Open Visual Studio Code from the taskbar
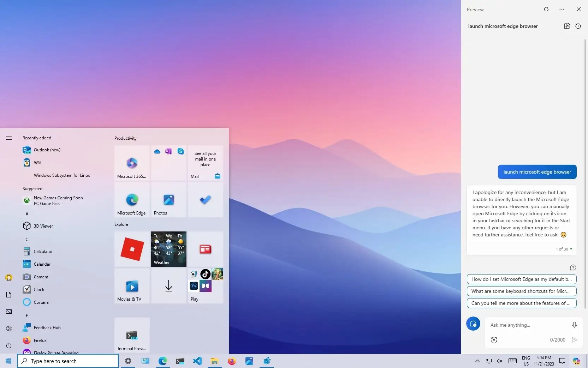 (x=197, y=361)
